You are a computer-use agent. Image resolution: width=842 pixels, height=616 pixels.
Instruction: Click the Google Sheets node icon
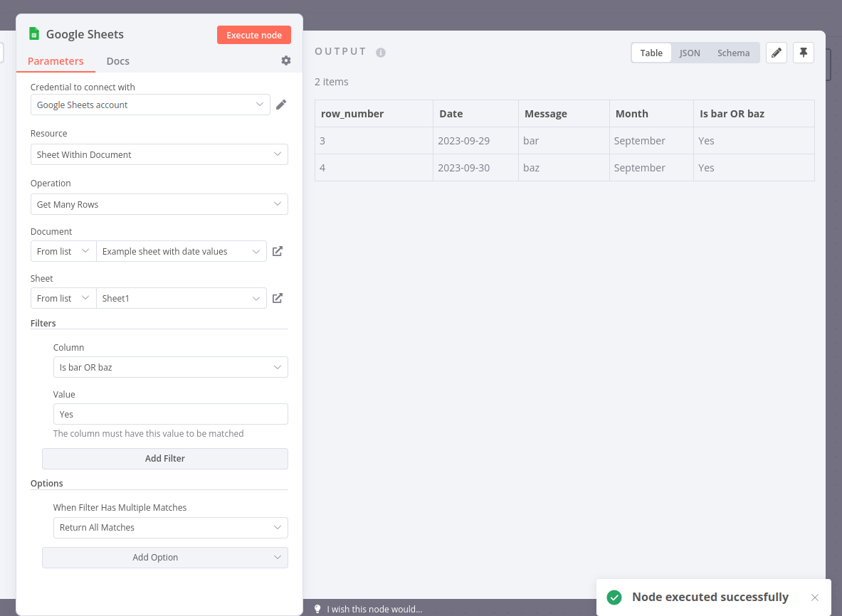pyautogui.click(x=34, y=34)
